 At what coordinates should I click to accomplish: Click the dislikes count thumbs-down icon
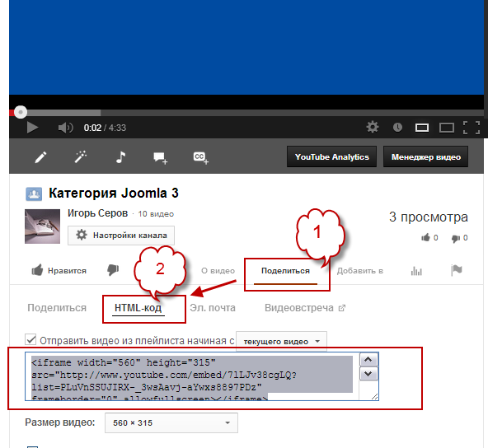[455, 239]
